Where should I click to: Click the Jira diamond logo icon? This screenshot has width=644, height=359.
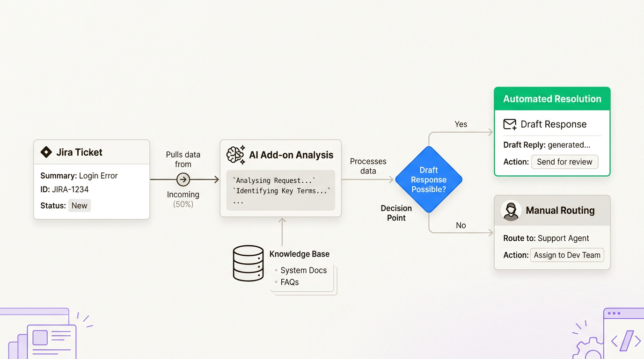[x=46, y=152]
